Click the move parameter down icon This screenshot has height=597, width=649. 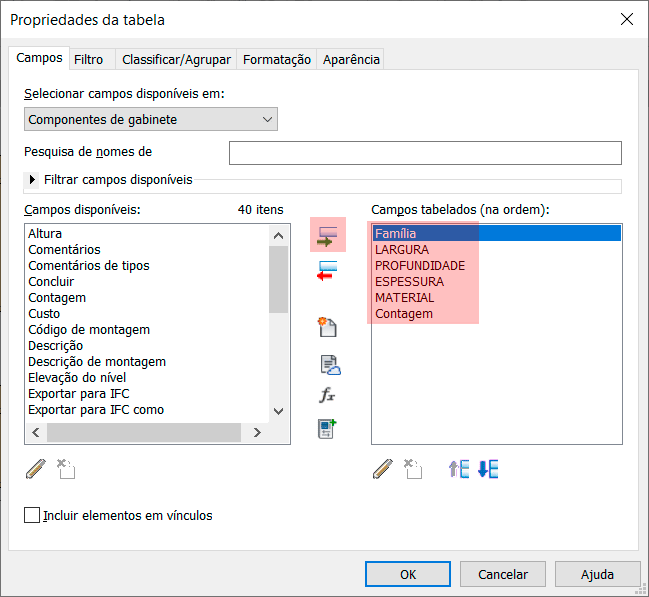(x=488, y=469)
